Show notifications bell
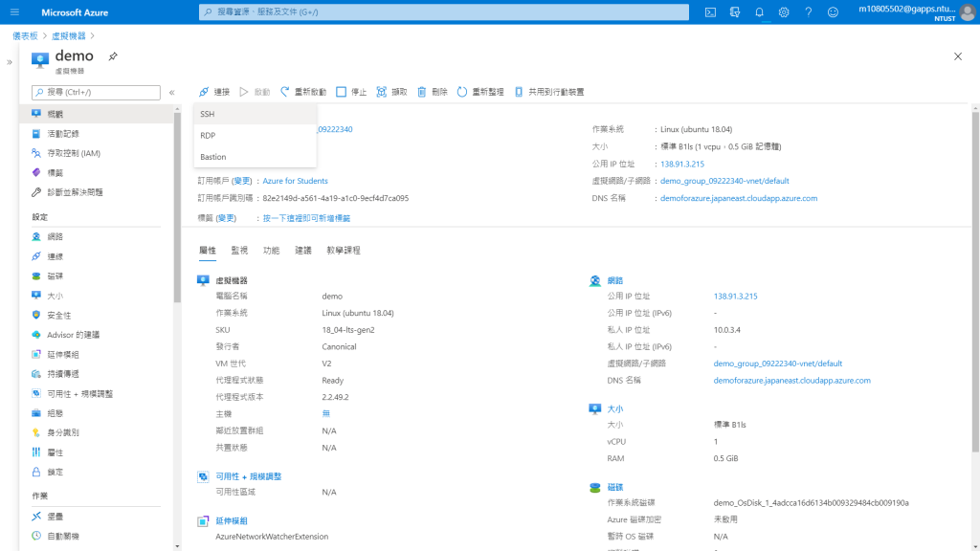Viewport: 980px width, 551px height. click(759, 11)
